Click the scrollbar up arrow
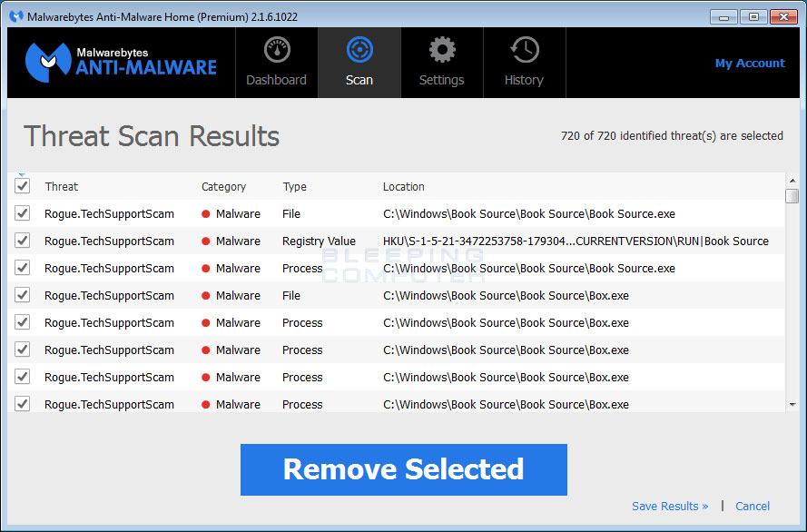This screenshot has height=532, width=807. click(792, 181)
